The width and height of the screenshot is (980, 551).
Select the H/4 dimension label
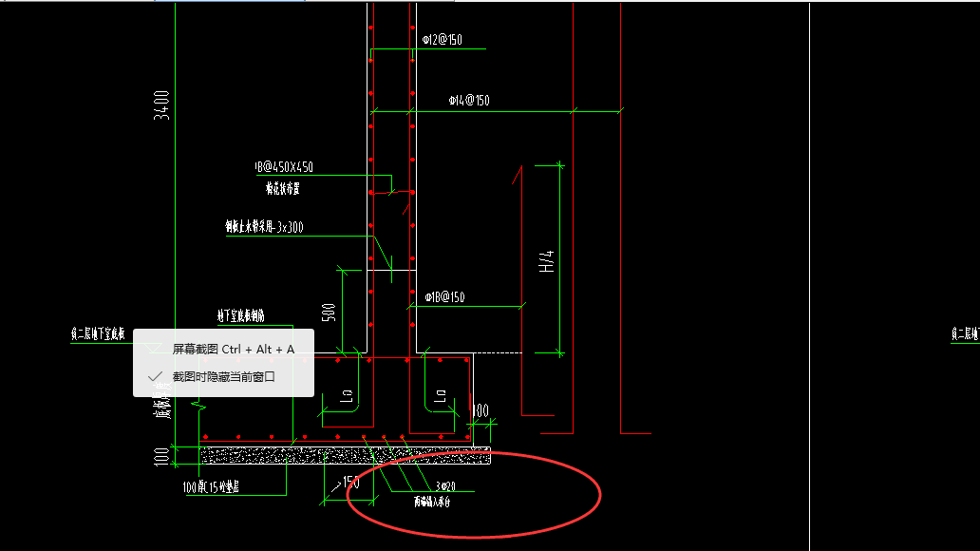(546, 261)
